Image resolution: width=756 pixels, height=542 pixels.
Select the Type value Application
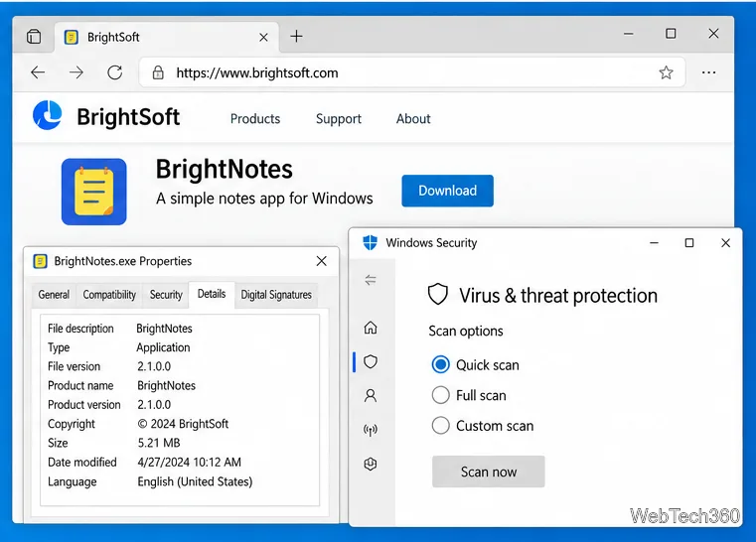pos(163,347)
